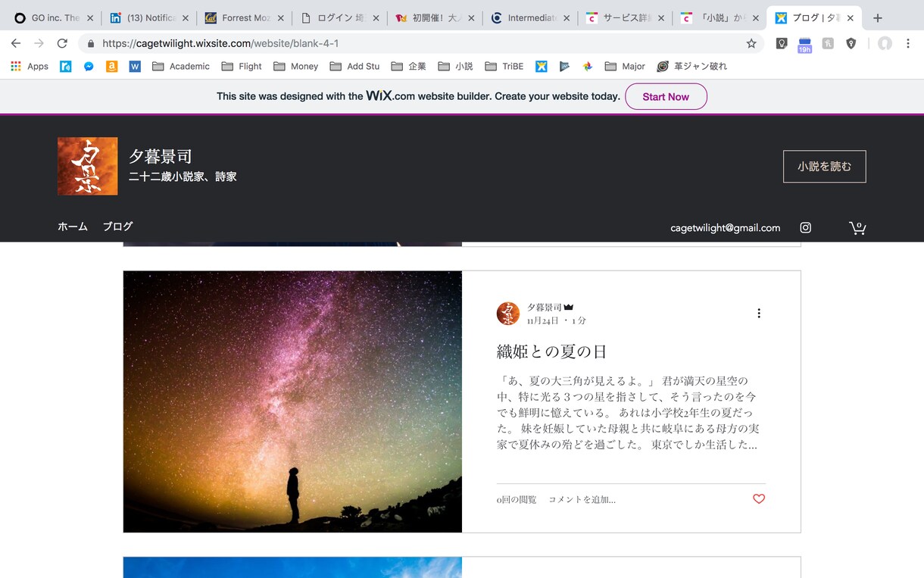Open the post title 織姫との夏の日

(x=551, y=351)
